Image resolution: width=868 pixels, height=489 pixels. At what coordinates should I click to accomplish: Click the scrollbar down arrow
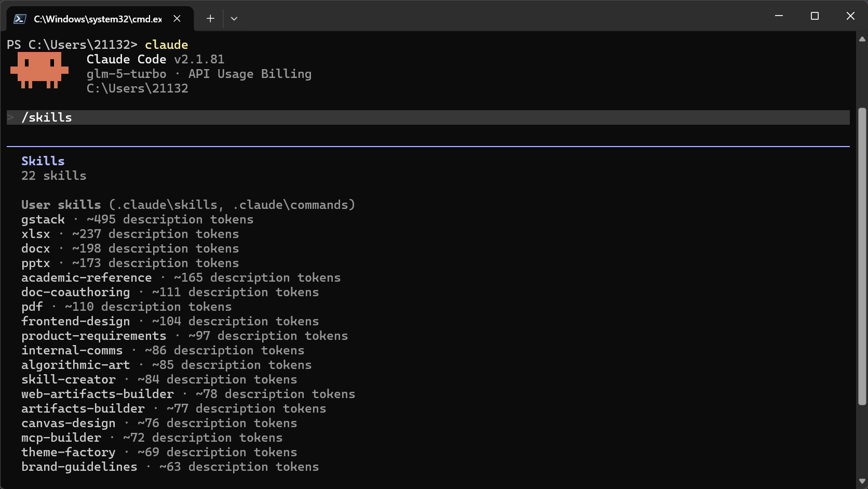[x=862, y=481]
